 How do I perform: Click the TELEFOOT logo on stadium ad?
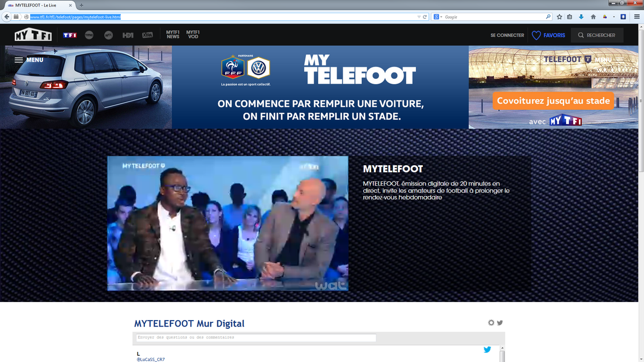568,59
